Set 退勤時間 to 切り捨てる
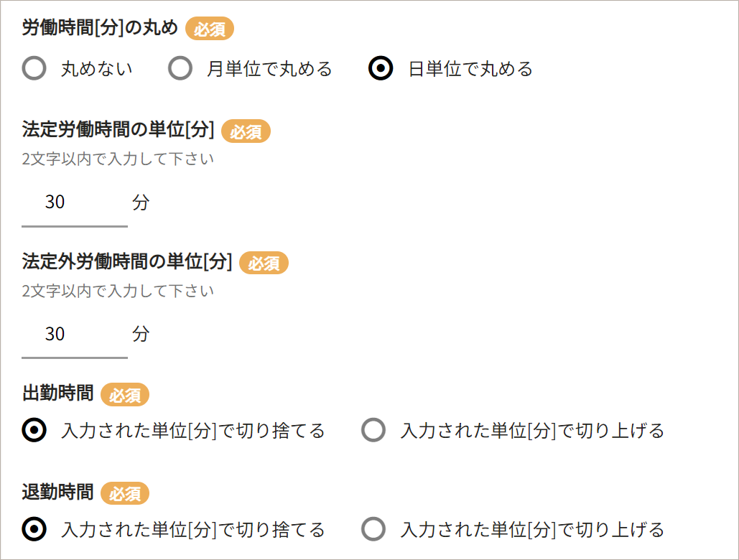 pos(34,530)
